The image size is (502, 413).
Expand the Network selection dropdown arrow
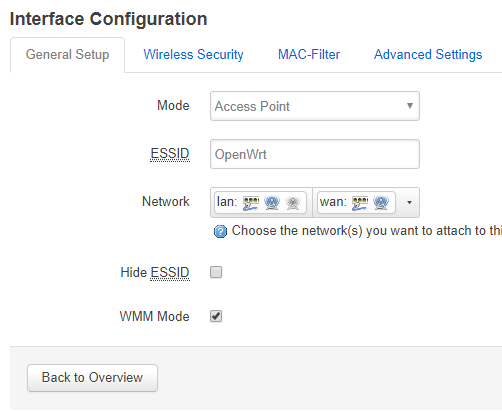tap(409, 202)
